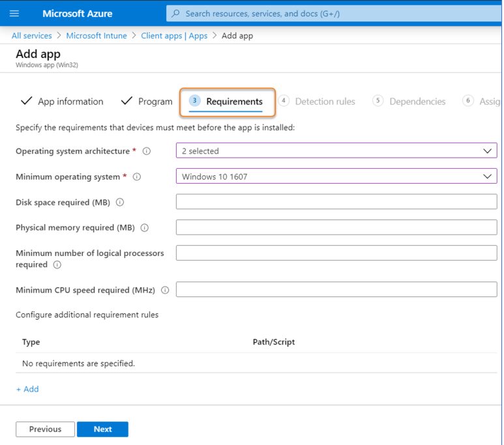Click info icon beside Minimum CPU speed

(x=165, y=291)
